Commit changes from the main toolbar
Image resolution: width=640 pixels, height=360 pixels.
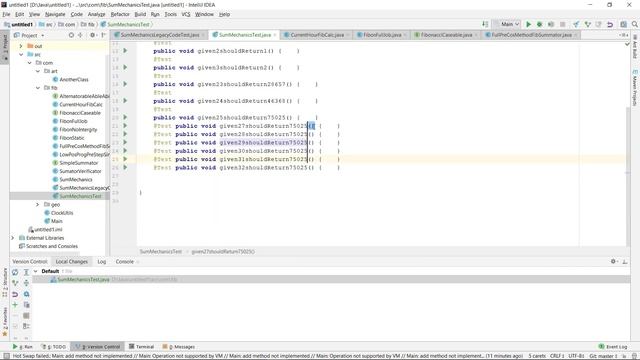[587, 24]
